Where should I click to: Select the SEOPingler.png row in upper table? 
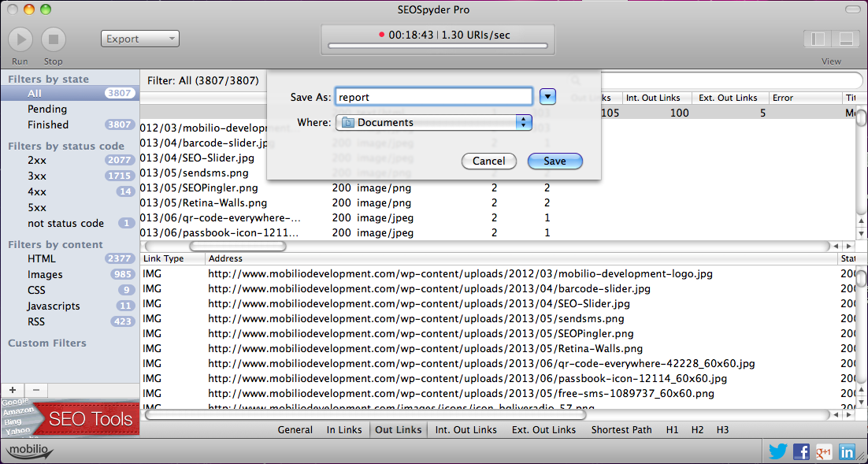[499, 187]
